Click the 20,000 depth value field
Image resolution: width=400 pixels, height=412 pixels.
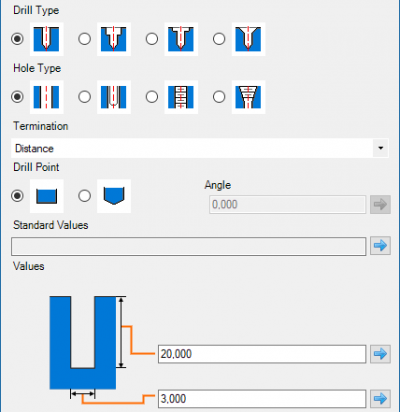click(x=262, y=354)
